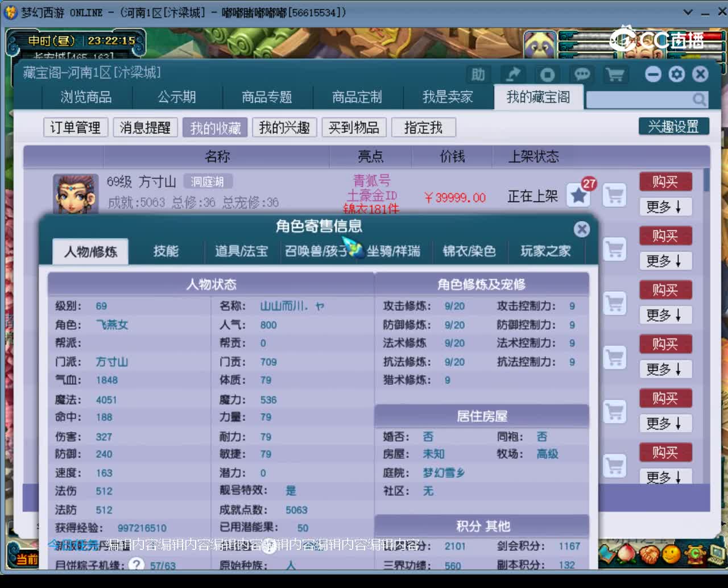Screen dimensions: 728x588
Task: Click the ￥39999.00 price text
Action: [x=455, y=198]
